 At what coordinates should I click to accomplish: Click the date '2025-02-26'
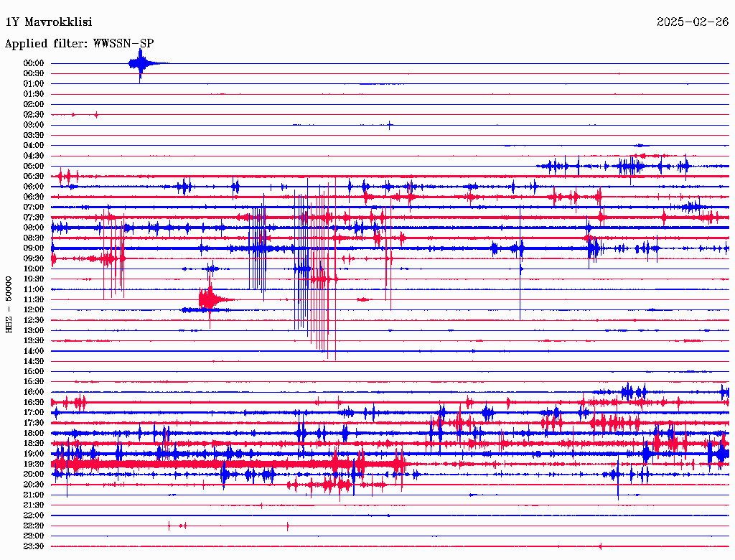pyautogui.click(x=693, y=22)
